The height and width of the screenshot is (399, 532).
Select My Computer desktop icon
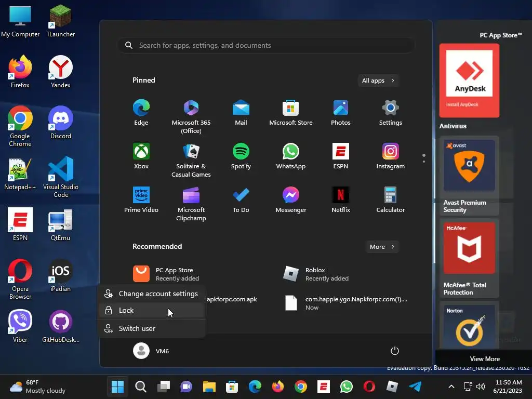click(20, 21)
